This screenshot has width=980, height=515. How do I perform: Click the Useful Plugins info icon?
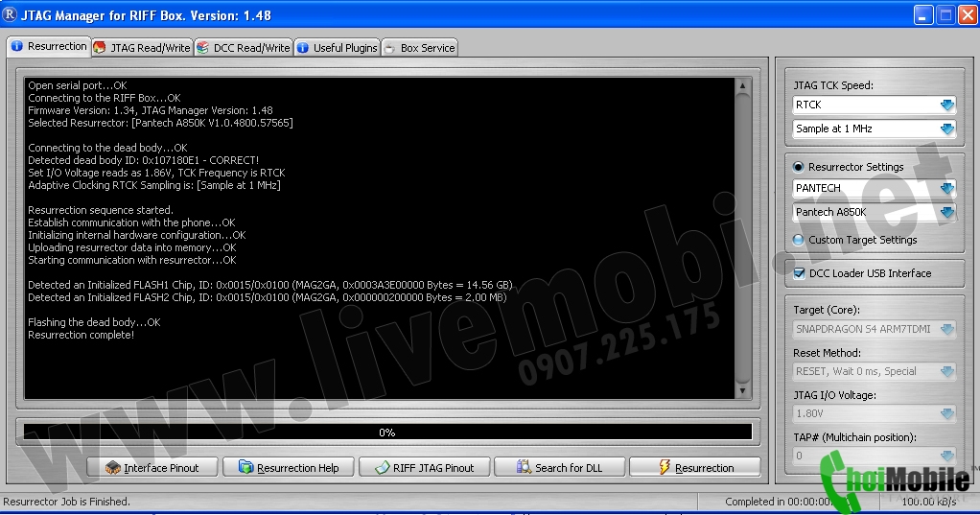pos(302,48)
